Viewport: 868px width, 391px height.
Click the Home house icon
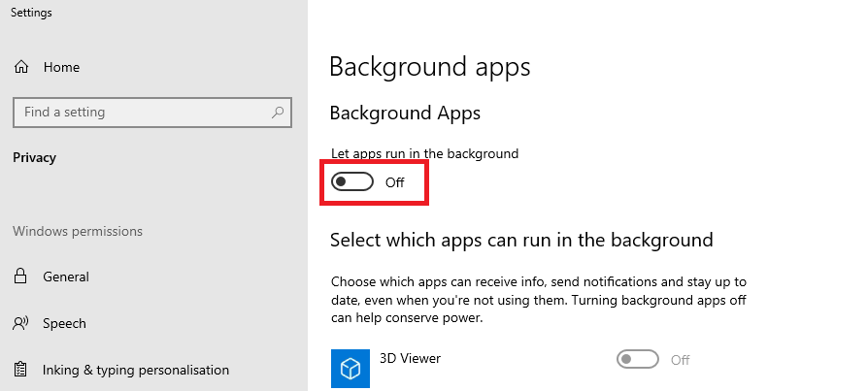(20, 68)
